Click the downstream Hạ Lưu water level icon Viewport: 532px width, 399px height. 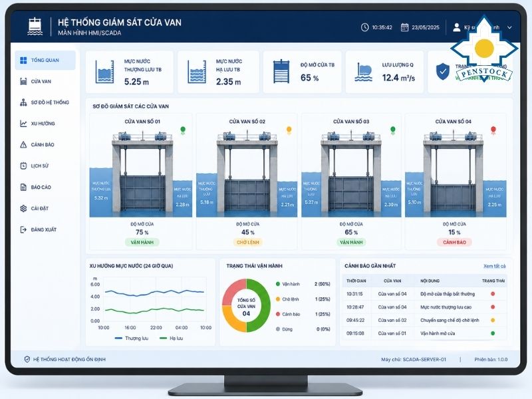pos(197,72)
